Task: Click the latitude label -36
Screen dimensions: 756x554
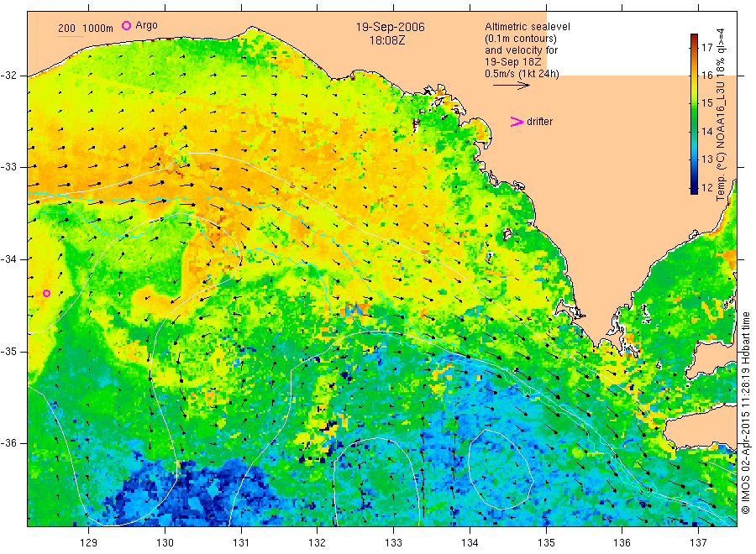Action: (9, 442)
